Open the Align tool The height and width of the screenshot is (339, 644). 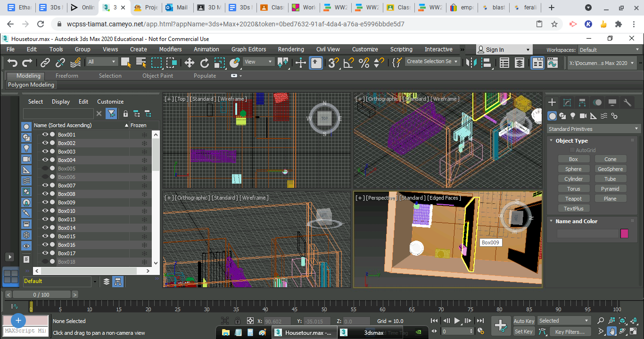pyautogui.click(x=486, y=63)
